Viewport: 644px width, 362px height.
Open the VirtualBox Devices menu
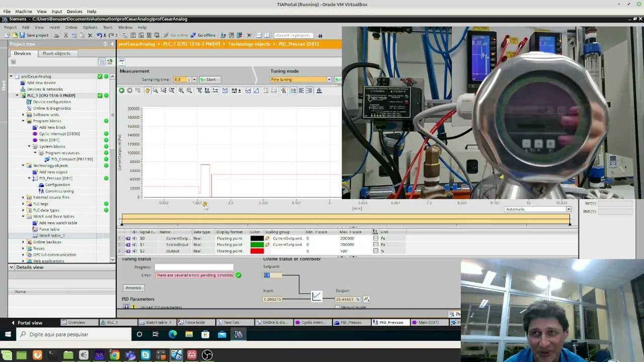74,11
